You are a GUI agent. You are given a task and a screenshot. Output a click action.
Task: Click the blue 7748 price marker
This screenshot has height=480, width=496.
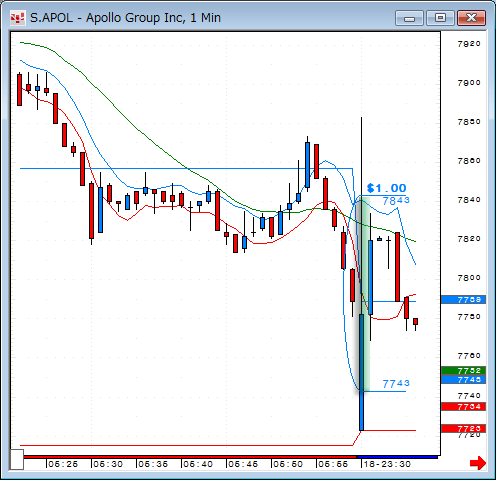coord(463,379)
